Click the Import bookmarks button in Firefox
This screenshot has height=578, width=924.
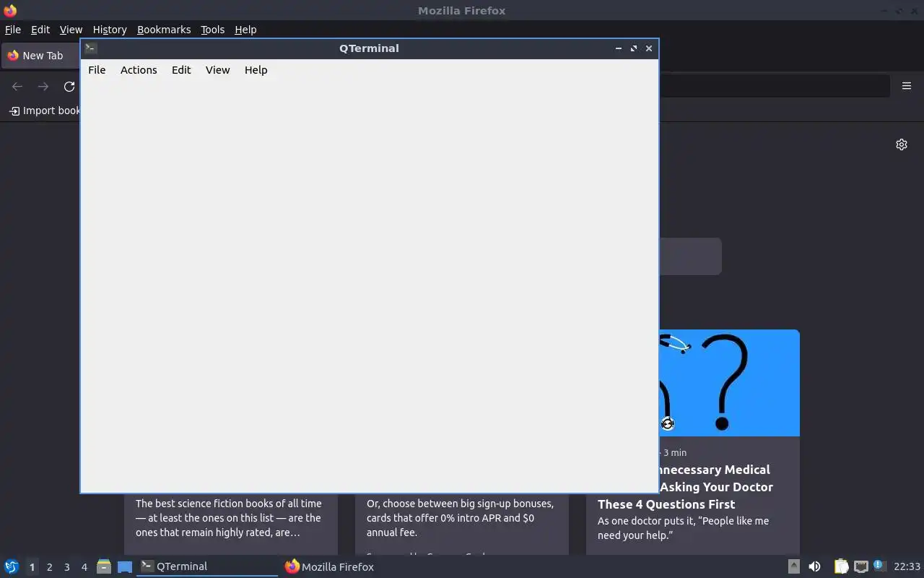pyautogui.click(x=45, y=111)
